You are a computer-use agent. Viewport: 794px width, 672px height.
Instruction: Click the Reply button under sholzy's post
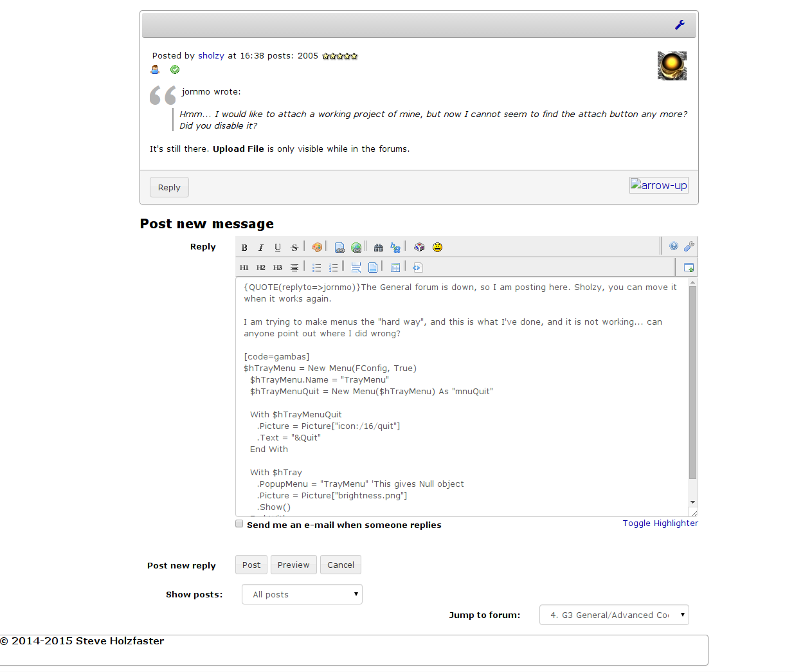click(x=170, y=187)
